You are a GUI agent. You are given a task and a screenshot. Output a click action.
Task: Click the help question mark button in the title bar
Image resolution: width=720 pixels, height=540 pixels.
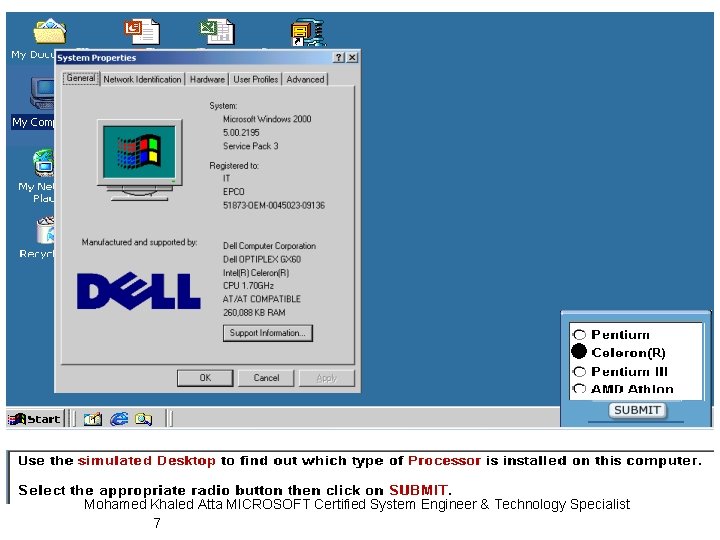click(339, 57)
